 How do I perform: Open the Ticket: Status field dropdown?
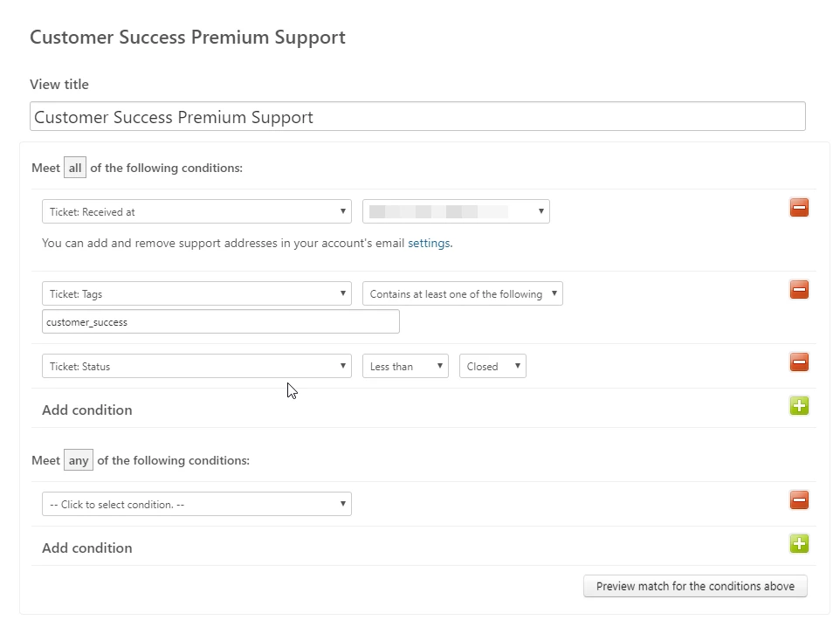[x=196, y=367]
